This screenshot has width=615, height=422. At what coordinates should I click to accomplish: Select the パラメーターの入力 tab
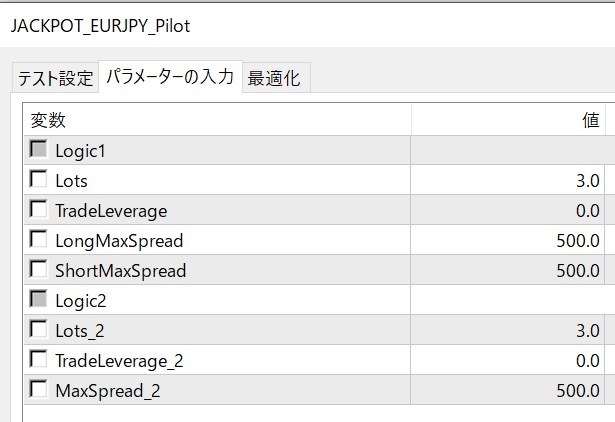170,77
